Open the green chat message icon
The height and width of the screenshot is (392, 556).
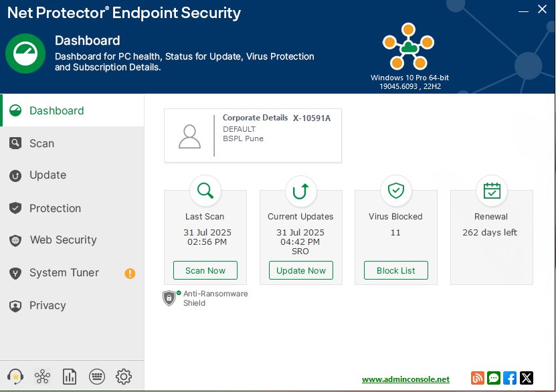click(494, 378)
